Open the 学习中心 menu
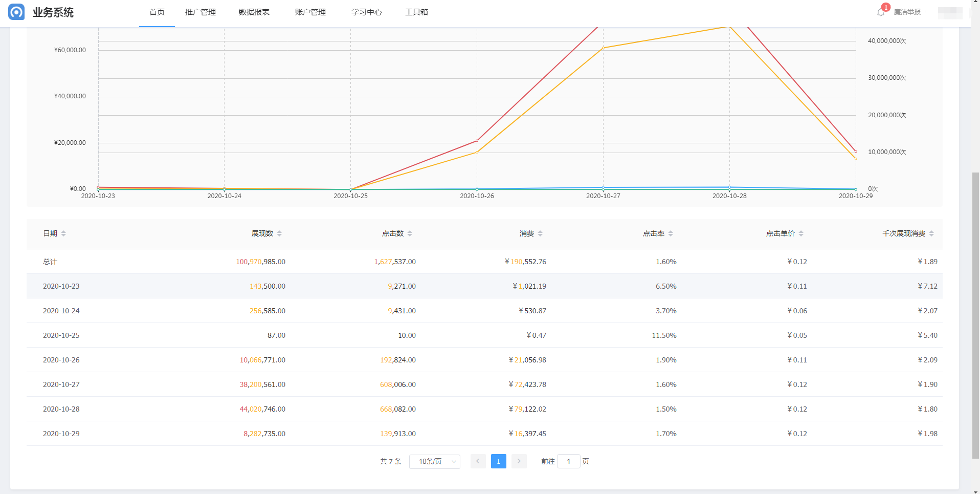 point(367,12)
